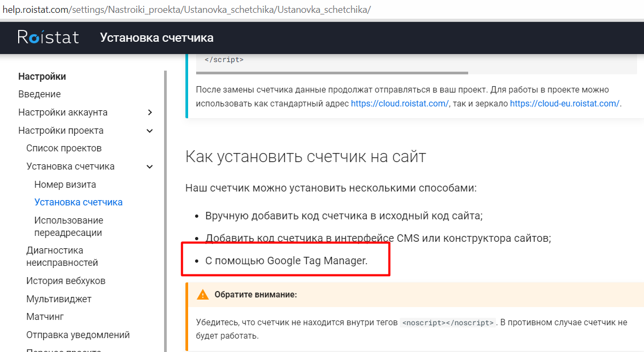This screenshot has height=352, width=644.
Task: Open Диагностика неисправностей page
Action: pos(62,256)
